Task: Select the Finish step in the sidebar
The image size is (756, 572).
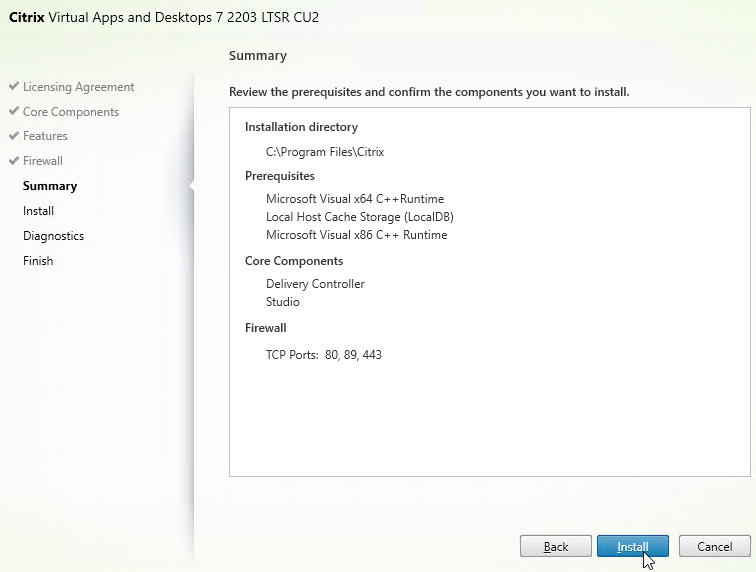Action: click(x=38, y=261)
